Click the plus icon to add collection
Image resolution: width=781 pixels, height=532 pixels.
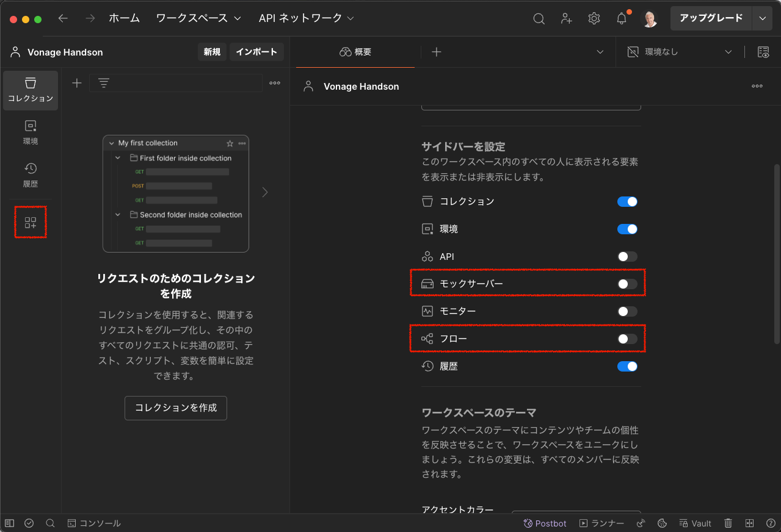(x=76, y=83)
